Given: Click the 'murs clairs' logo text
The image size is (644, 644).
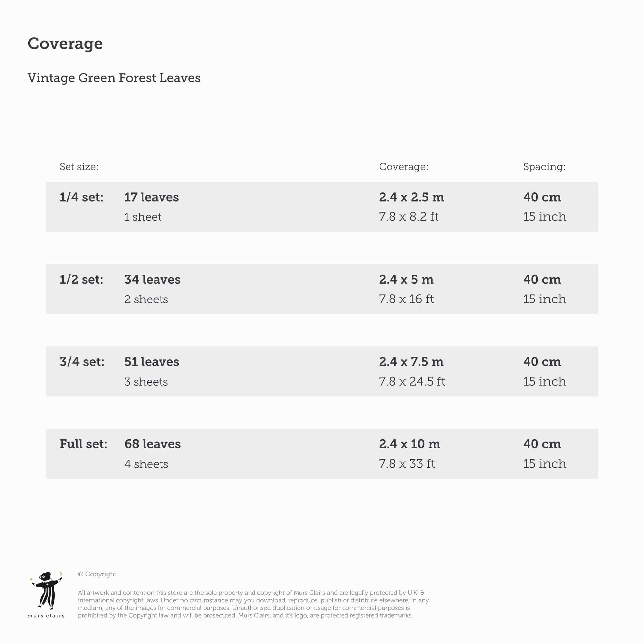Looking at the screenshot, I should click(46, 615).
